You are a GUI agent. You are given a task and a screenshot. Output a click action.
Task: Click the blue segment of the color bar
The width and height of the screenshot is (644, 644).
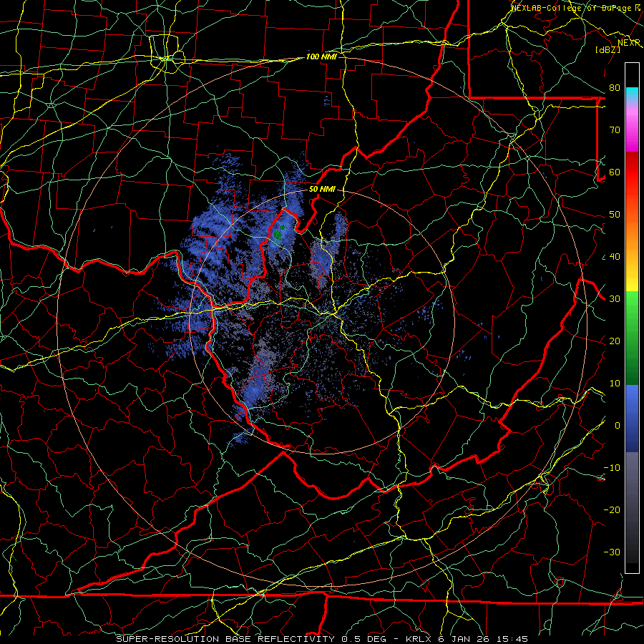click(x=632, y=418)
